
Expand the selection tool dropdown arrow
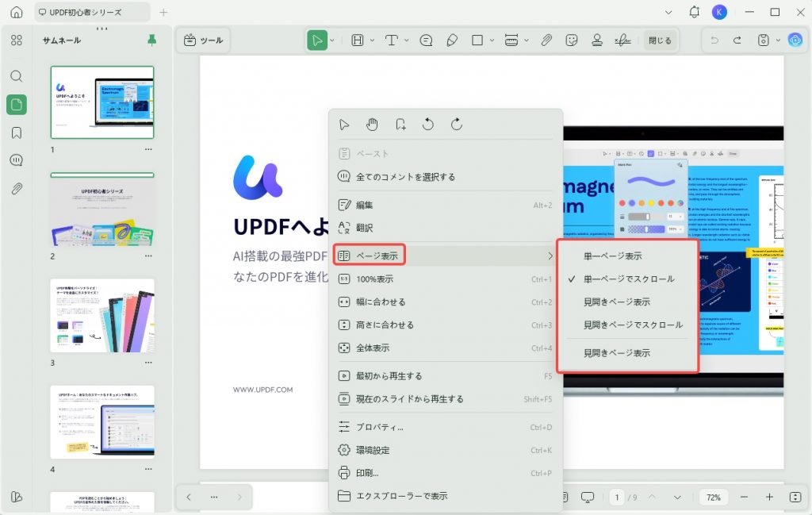click(332, 40)
